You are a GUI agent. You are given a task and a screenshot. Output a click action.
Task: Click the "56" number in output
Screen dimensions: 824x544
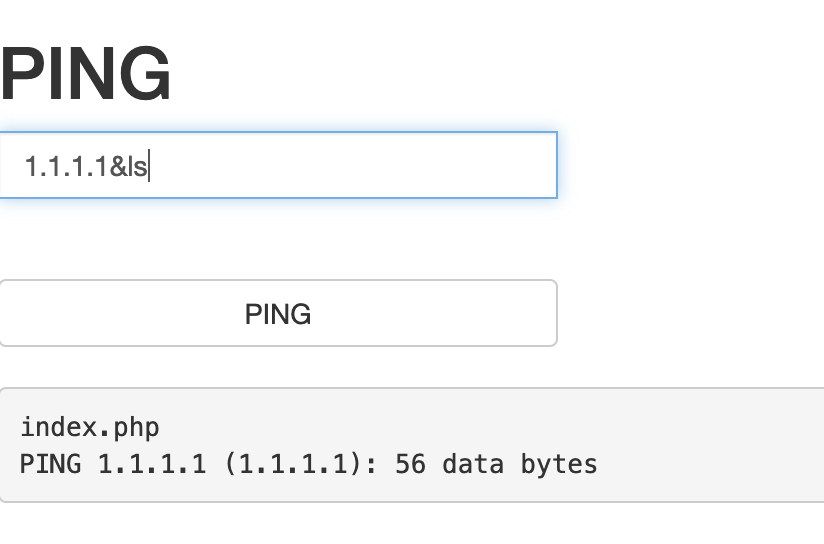click(x=409, y=464)
